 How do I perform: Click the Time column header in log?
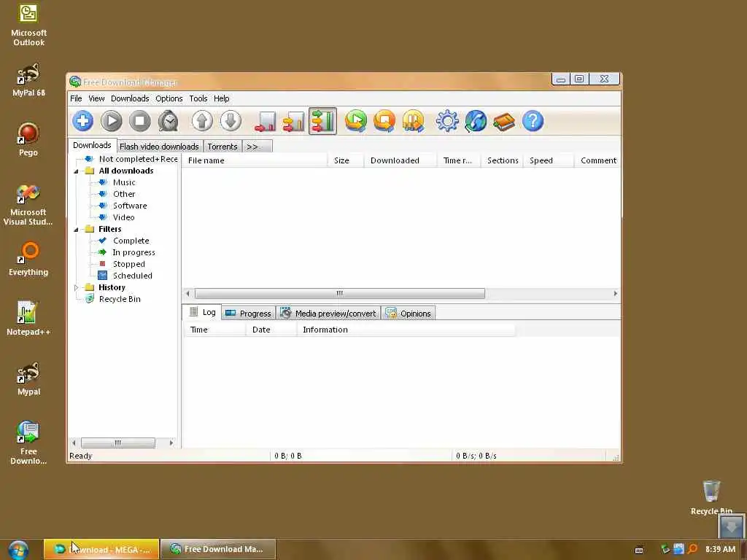[x=214, y=330]
